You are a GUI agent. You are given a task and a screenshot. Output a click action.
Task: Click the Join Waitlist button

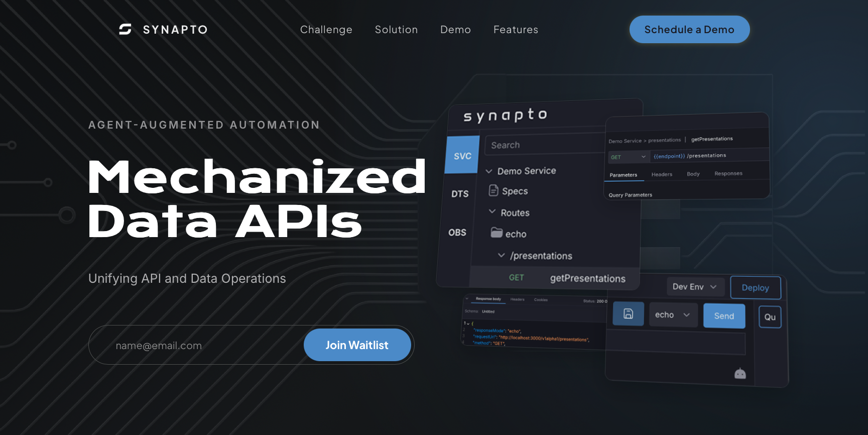click(357, 345)
